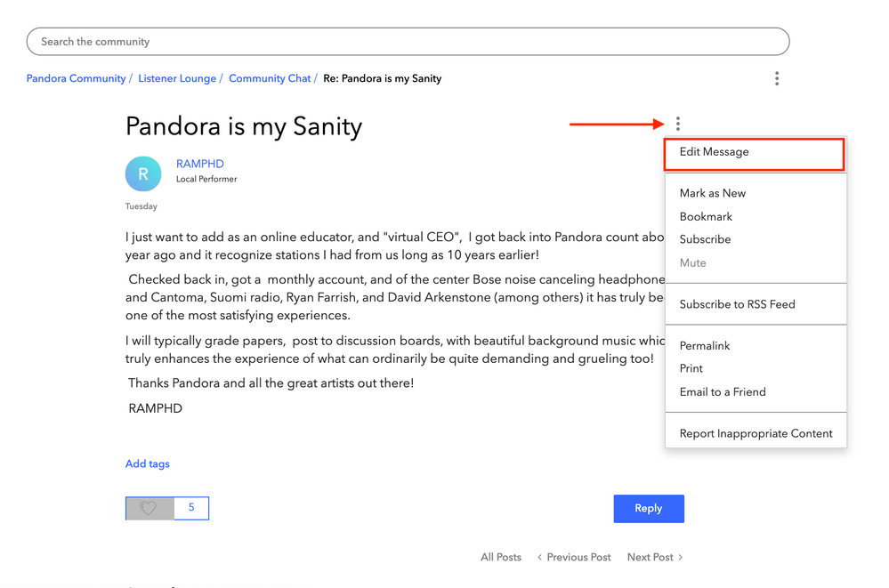Click the heart like icon
The height and width of the screenshot is (588, 889).
[149, 508]
